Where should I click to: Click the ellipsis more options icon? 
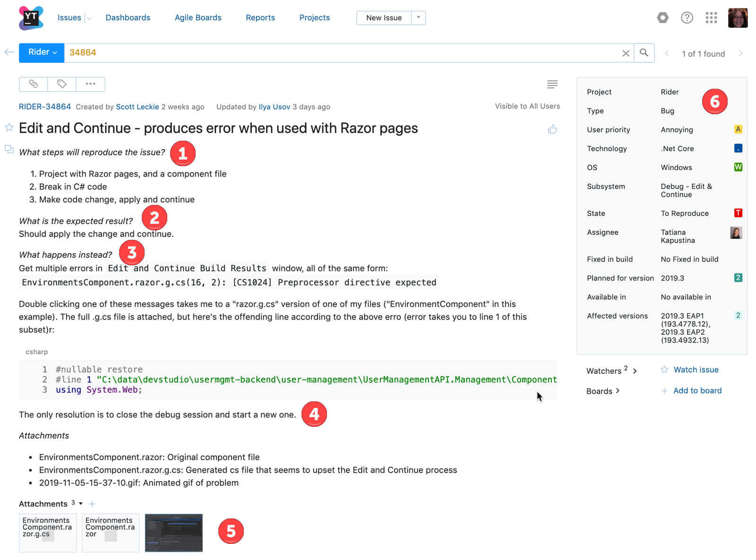pos(90,84)
